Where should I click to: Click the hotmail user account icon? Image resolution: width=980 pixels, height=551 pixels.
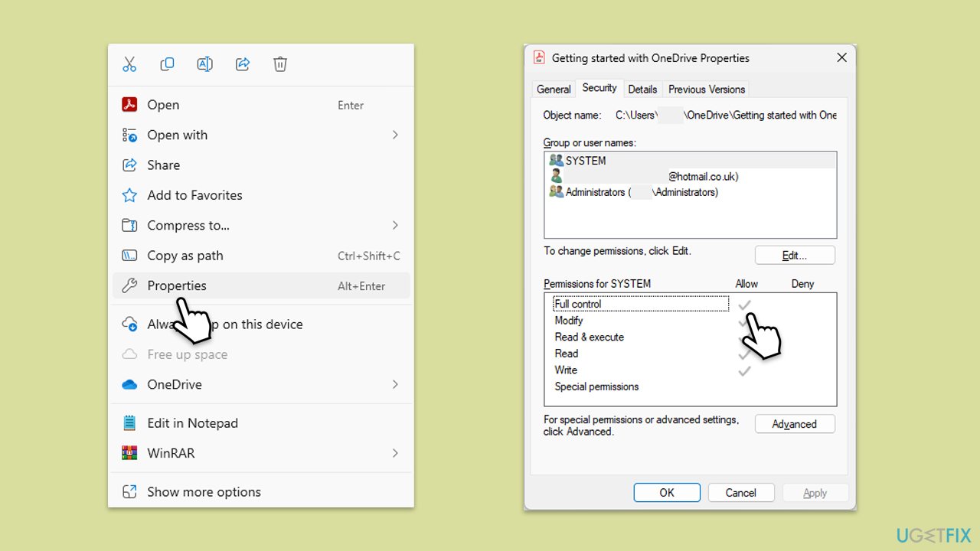click(x=557, y=176)
